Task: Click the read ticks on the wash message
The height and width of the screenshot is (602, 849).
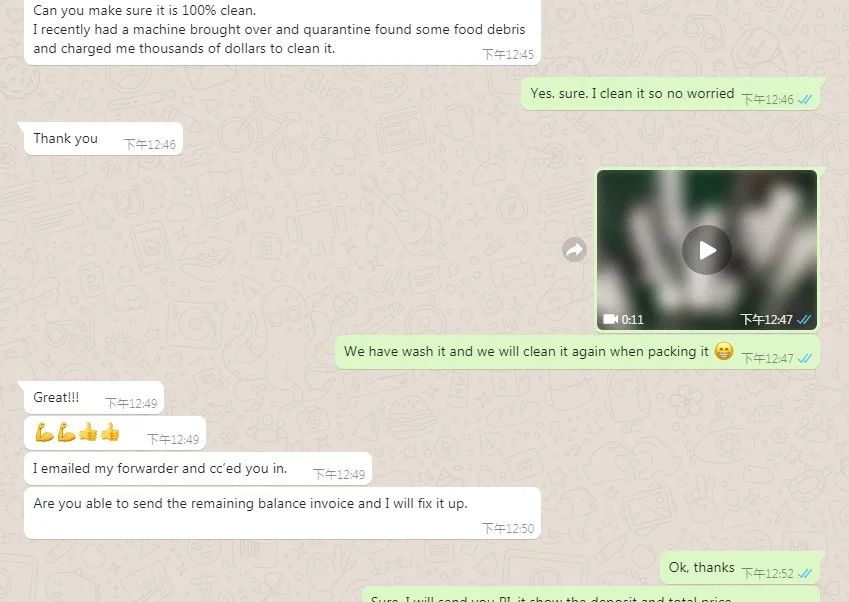Action: coord(805,358)
